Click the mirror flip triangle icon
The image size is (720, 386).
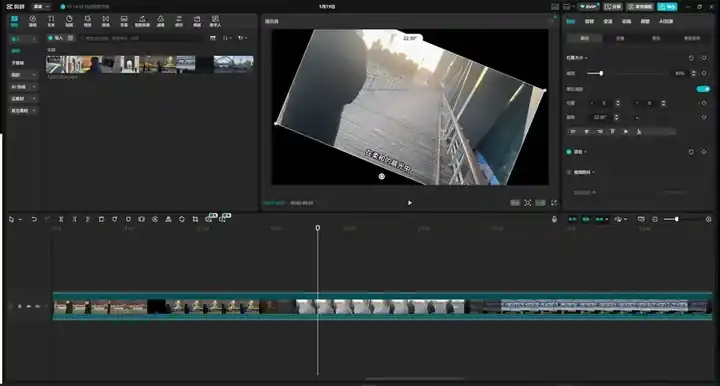(169, 219)
